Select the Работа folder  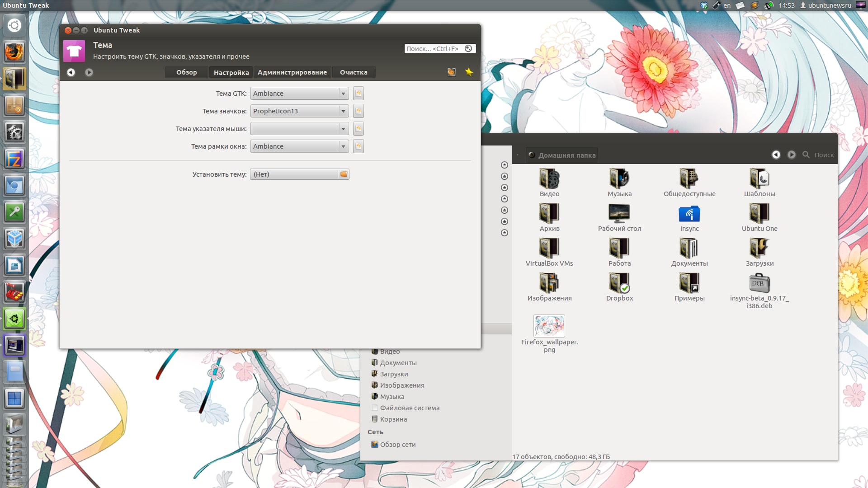click(619, 252)
